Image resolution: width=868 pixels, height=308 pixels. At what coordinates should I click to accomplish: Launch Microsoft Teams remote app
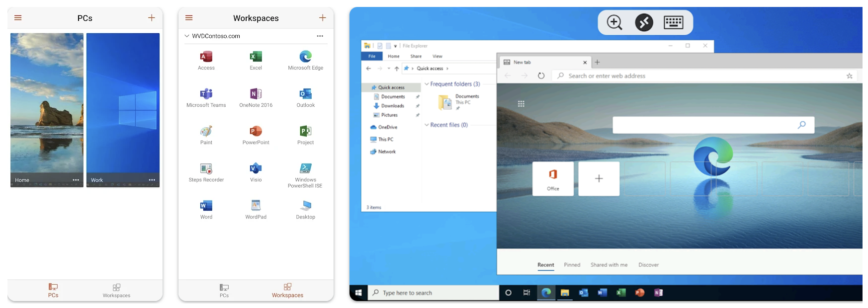206,98
